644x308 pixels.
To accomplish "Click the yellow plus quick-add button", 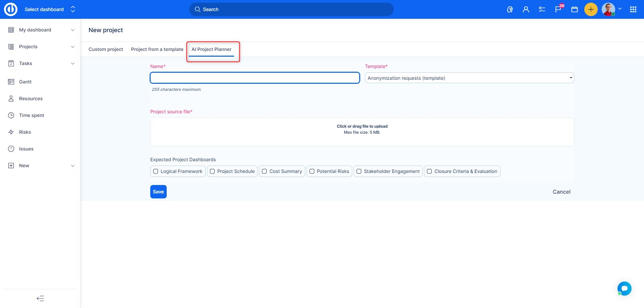I will [591, 9].
